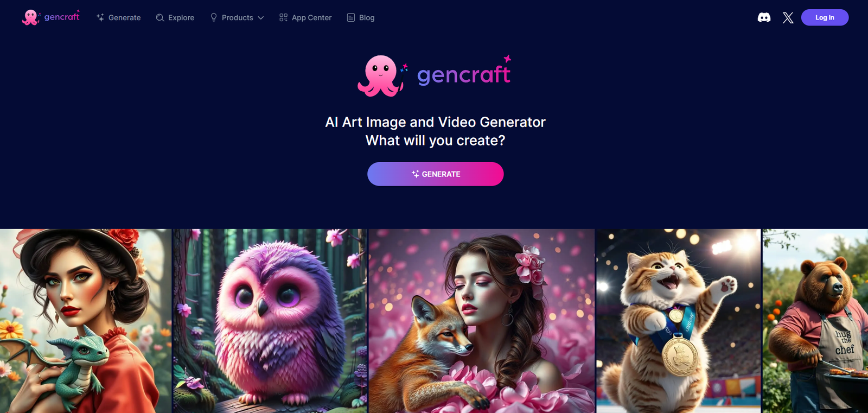
Task: Open the cat with gold medal image
Action: (x=679, y=321)
